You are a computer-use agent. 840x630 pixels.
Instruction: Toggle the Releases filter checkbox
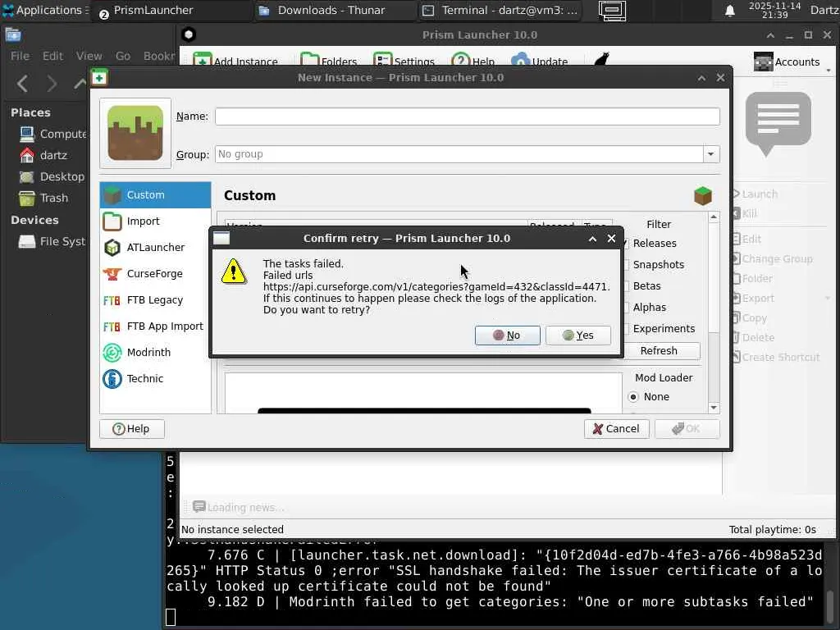click(x=626, y=243)
